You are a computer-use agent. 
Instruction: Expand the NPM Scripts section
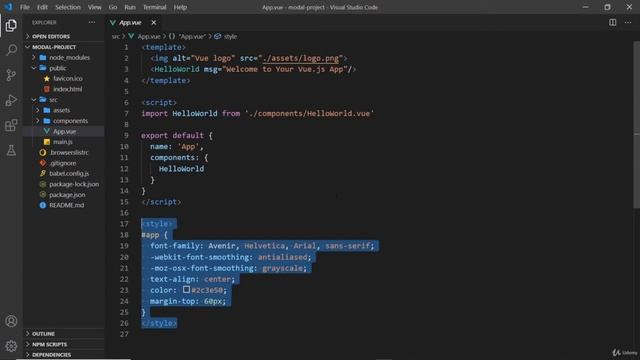(x=63, y=344)
